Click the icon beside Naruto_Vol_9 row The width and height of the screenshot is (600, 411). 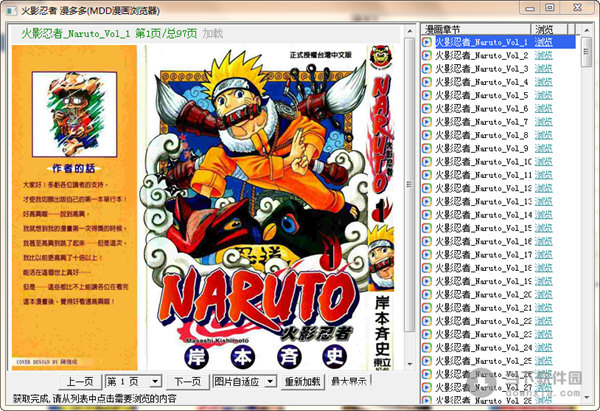point(427,148)
